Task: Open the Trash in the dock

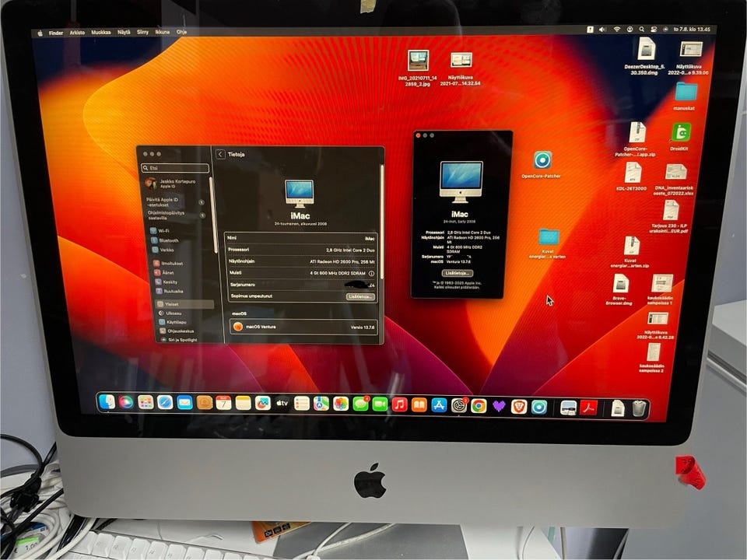Action: pos(639,408)
